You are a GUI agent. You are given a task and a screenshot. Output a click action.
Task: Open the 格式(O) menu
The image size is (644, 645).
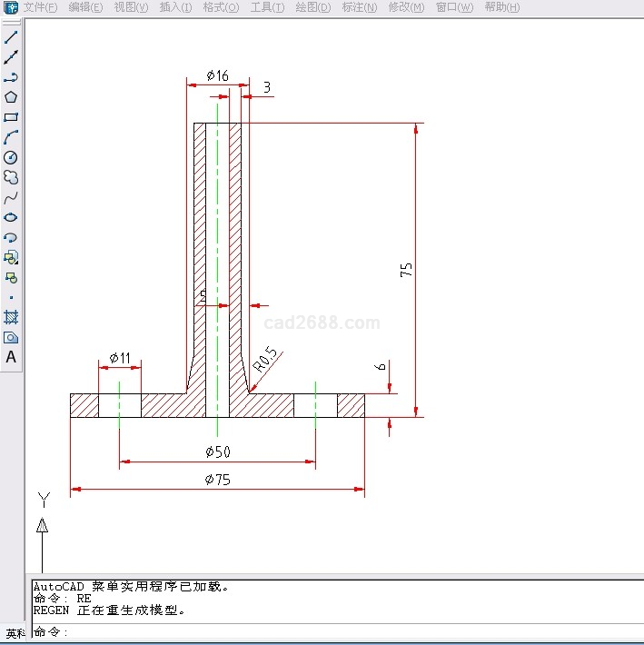tap(221, 7)
